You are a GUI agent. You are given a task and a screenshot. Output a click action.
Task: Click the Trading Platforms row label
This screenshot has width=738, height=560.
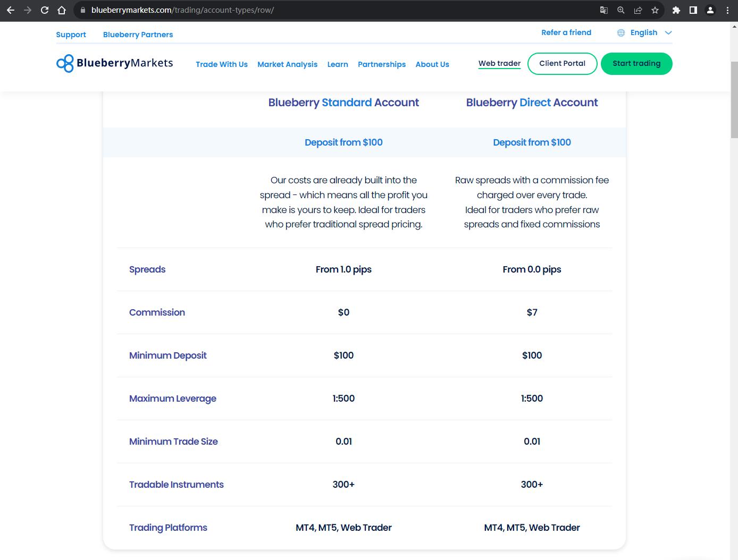(x=168, y=528)
